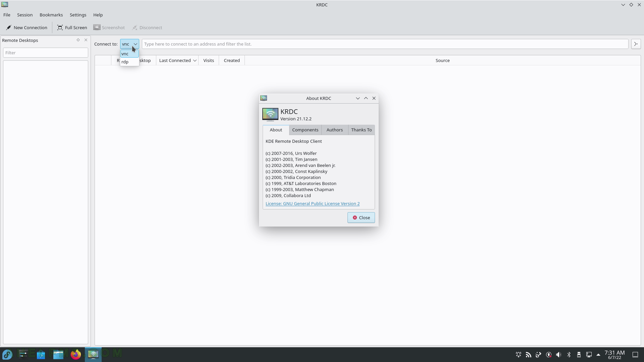
Task: Close the About KRDC dialog with X
Action: click(x=374, y=98)
